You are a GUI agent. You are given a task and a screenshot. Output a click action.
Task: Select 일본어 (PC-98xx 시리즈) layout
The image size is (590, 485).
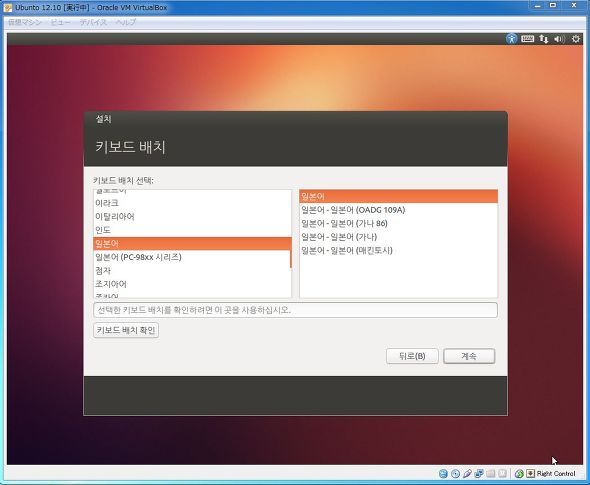click(192, 257)
